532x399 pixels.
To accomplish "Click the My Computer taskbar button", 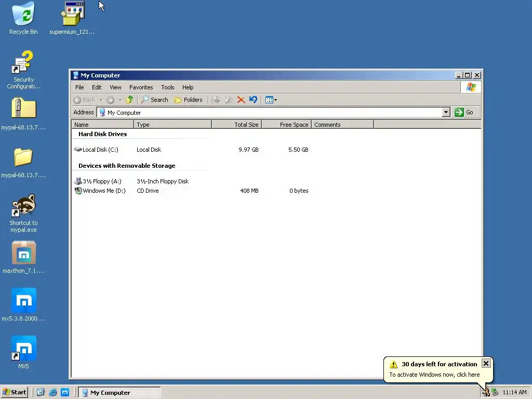I will (119, 393).
